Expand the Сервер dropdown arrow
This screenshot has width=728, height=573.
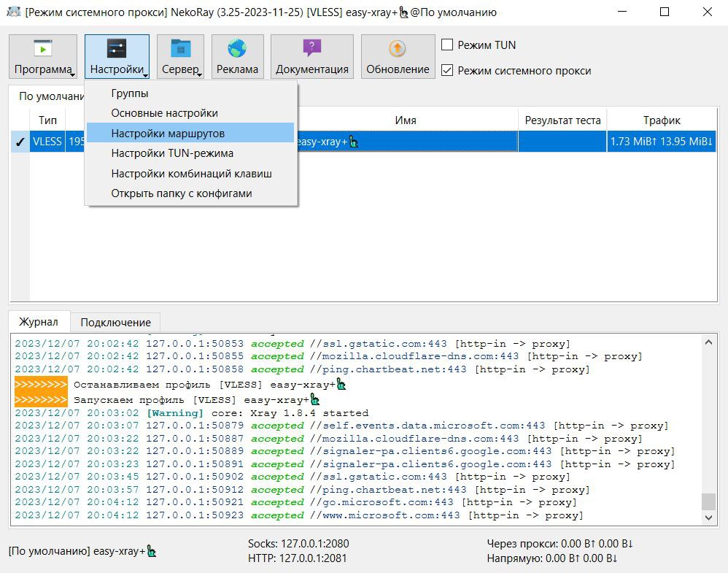[x=201, y=74]
